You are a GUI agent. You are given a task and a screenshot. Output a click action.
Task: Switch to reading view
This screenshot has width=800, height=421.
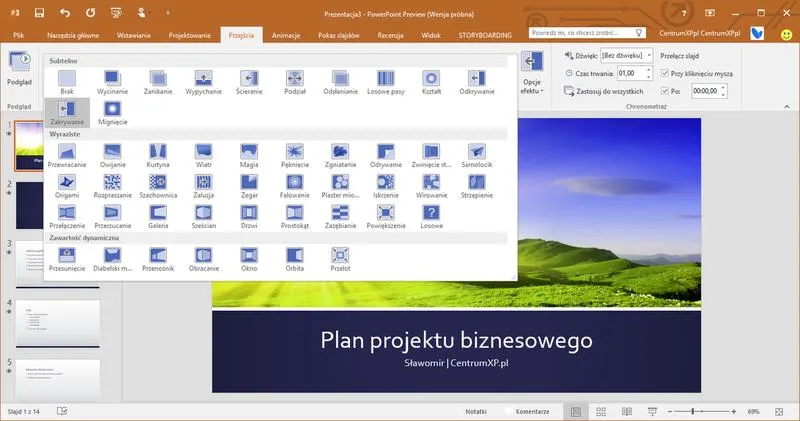[x=627, y=411]
